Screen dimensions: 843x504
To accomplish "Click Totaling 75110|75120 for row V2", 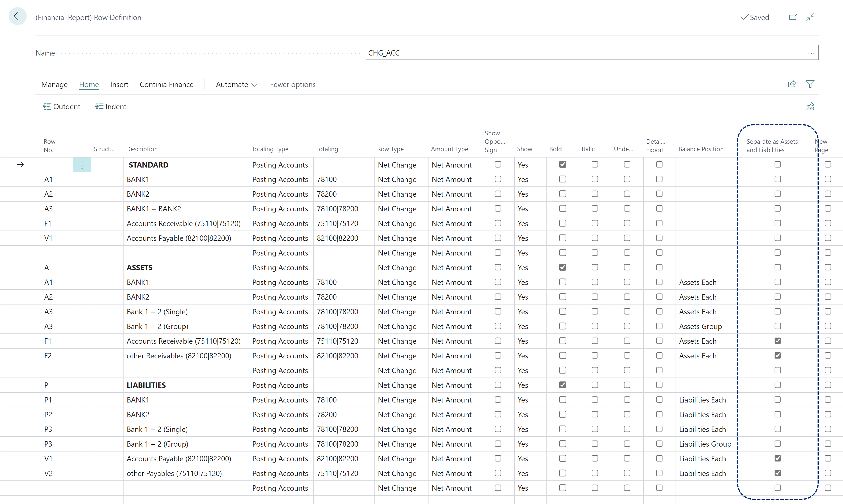I will tap(344, 473).
